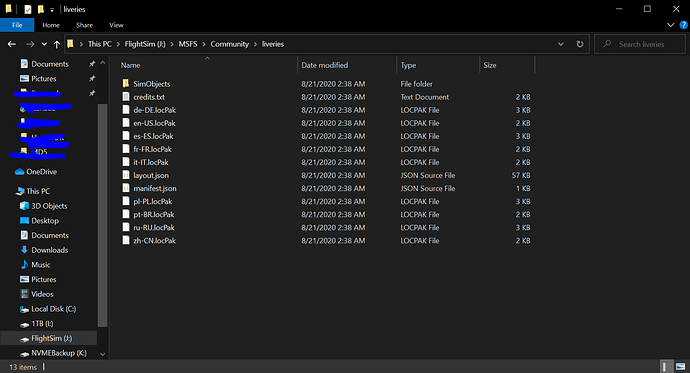Expand chevron after This PC in address bar
Image resolution: width=690 pixels, height=373 pixels.
pos(118,44)
